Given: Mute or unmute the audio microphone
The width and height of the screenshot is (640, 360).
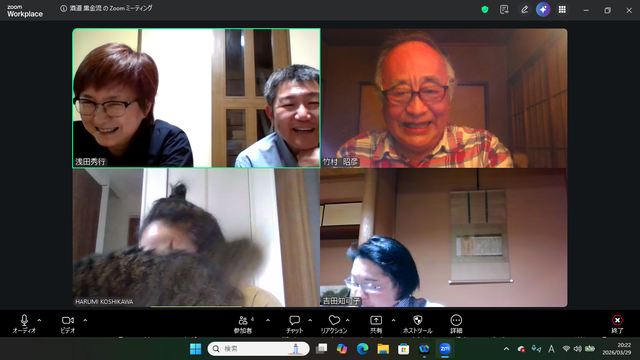Looking at the screenshot, I should click(24, 324).
